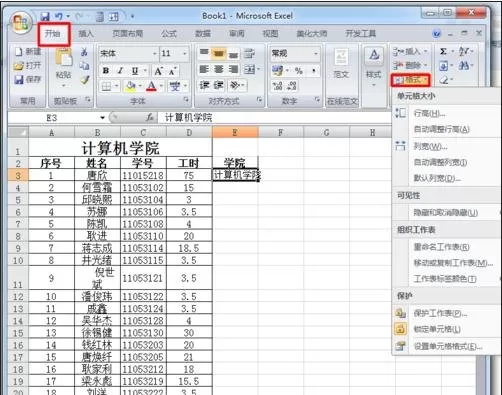Click the cell Borders icon
Screen dimensions: 502x395
[106, 87]
